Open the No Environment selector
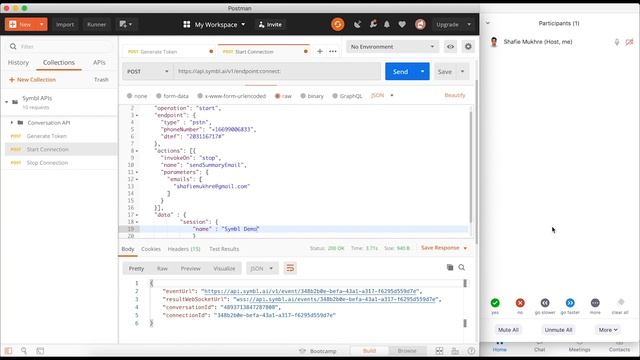The width and height of the screenshot is (640, 360). click(392, 47)
